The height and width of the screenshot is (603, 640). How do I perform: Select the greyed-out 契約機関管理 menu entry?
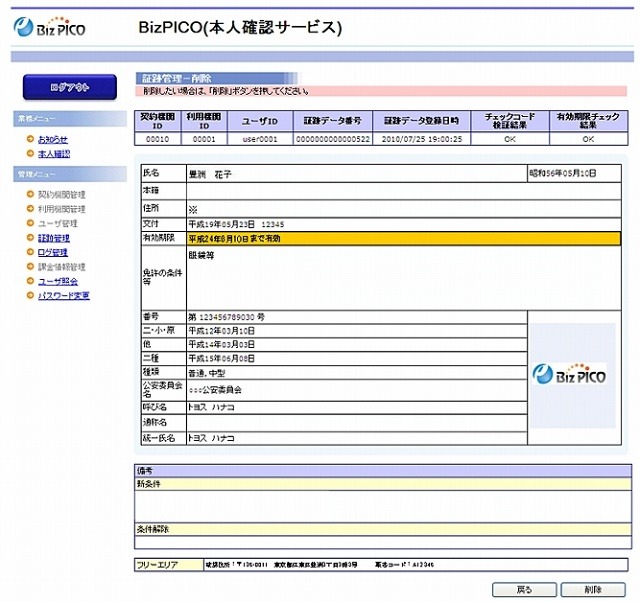(62, 194)
